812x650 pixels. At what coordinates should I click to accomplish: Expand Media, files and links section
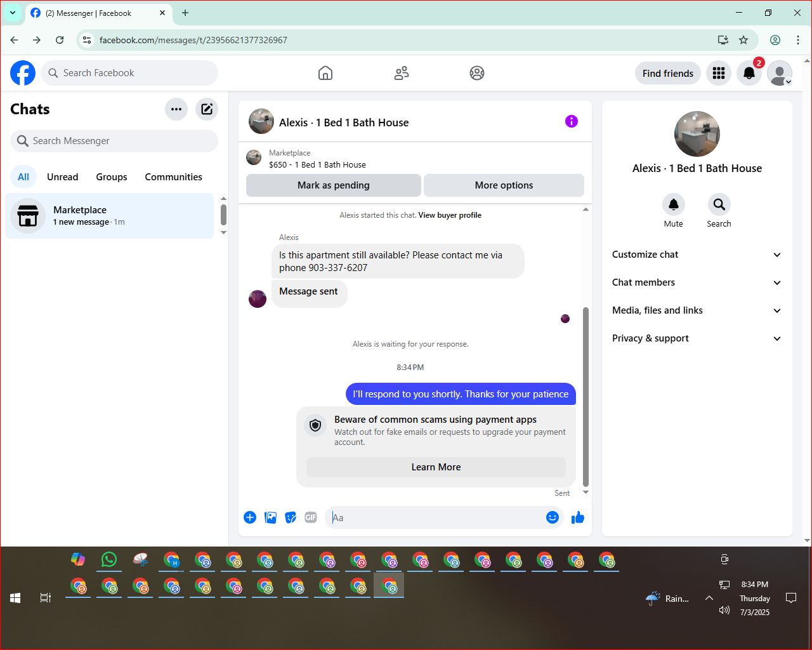point(697,310)
